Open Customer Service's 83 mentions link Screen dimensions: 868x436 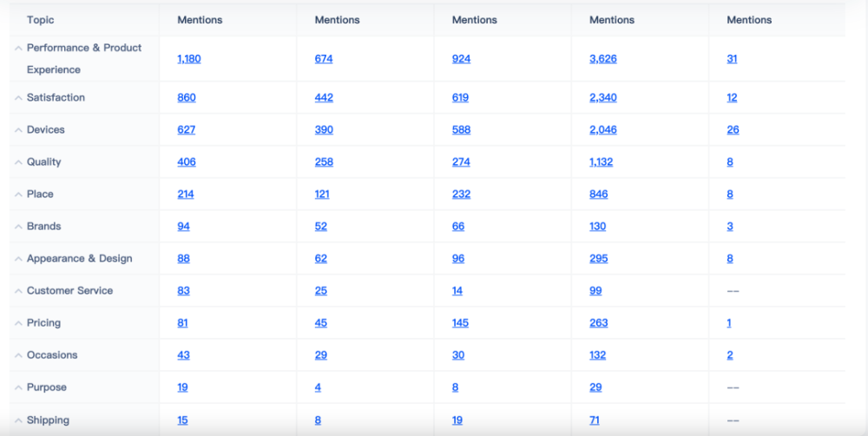183,290
